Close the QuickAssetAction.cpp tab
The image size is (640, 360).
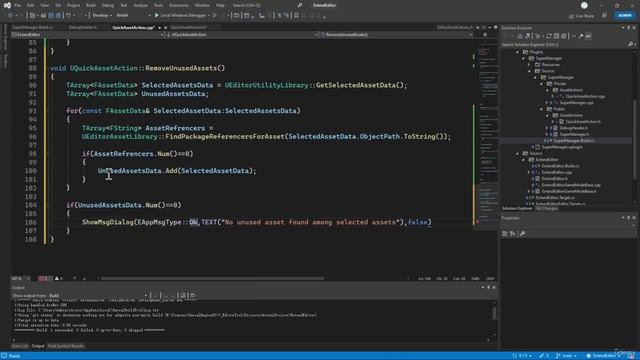tap(165, 27)
